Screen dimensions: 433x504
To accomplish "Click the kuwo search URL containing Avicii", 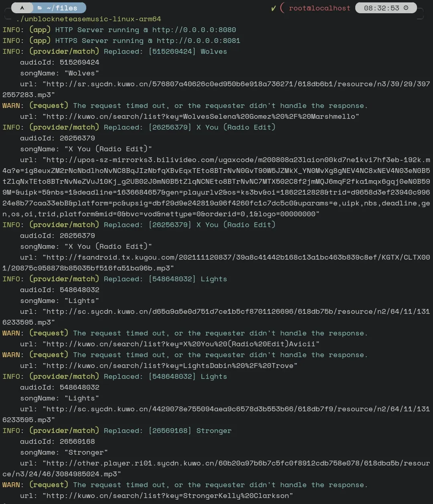I will click(183, 344).
